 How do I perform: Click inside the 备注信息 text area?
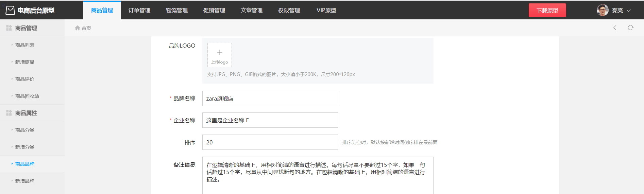[x=318, y=175]
